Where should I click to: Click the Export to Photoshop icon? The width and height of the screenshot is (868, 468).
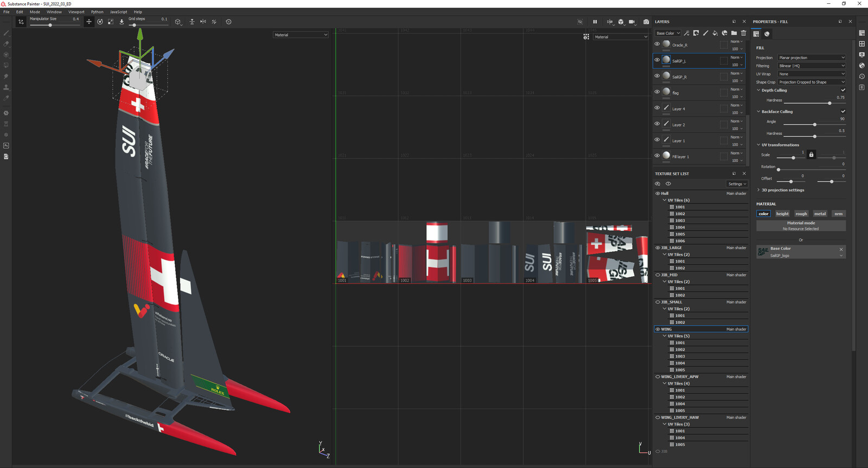pyautogui.click(x=6, y=146)
